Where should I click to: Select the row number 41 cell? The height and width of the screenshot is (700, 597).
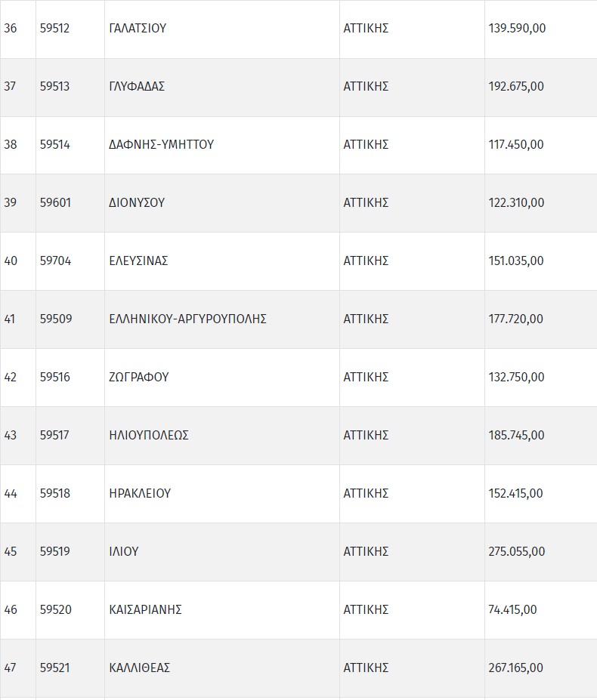tap(10, 319)
